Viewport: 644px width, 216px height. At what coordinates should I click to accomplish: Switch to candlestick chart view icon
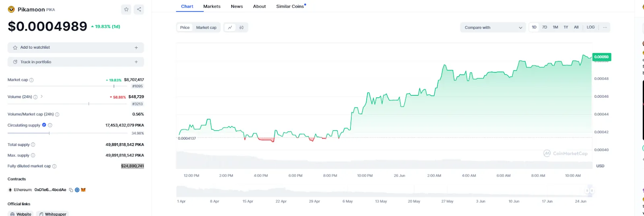(242, 27)
